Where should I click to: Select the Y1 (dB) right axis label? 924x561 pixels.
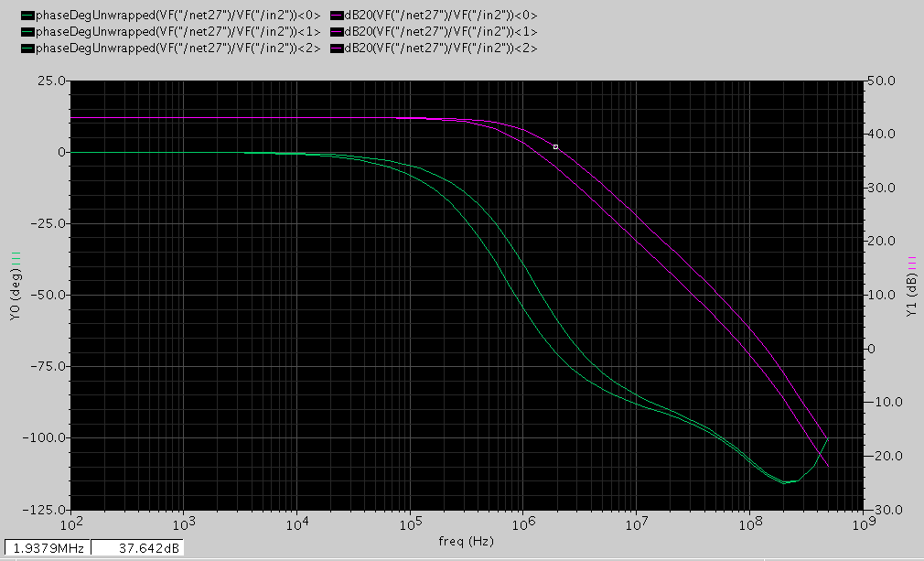coord(911,295)
